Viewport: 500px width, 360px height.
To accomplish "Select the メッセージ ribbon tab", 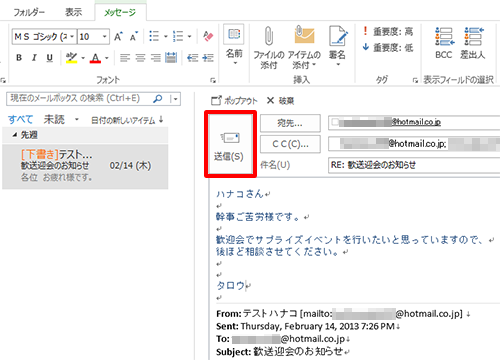I will click(x=120, y=12).
